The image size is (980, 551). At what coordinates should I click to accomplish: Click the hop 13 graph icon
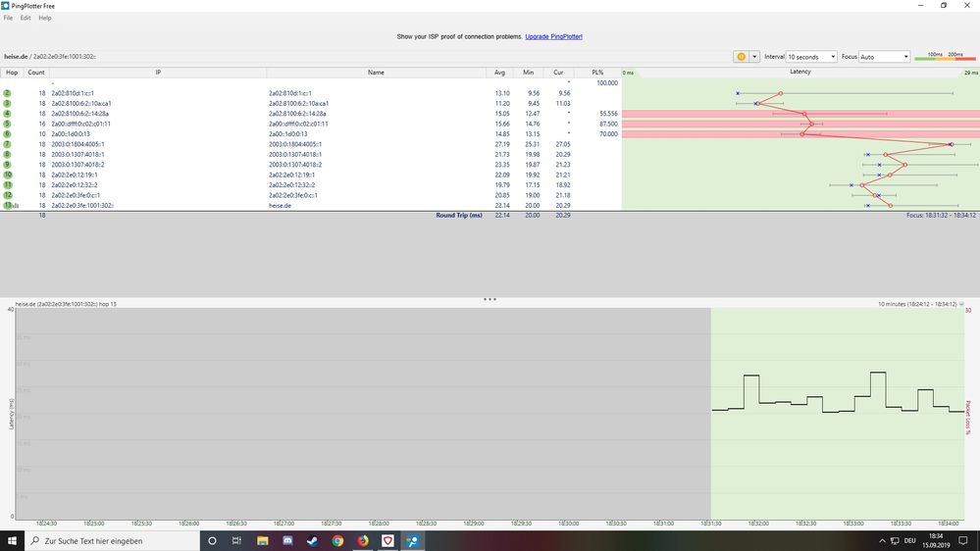[16, 206]
